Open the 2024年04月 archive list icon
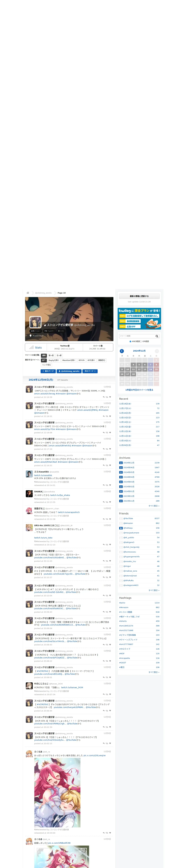The width and height of the screenshot is (186, 868). (121, 477)
